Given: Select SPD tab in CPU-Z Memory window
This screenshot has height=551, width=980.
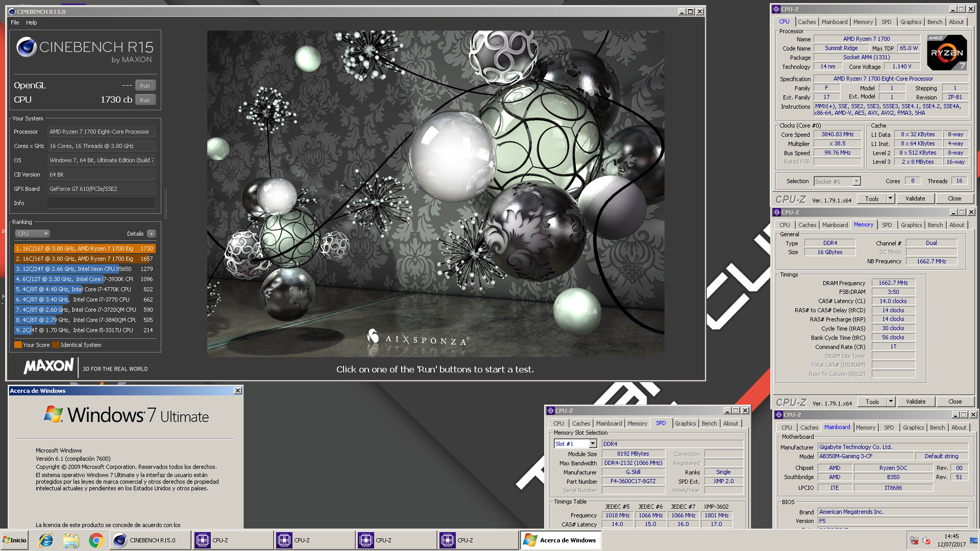Looking at the screenshot, I should click(887, 225).
